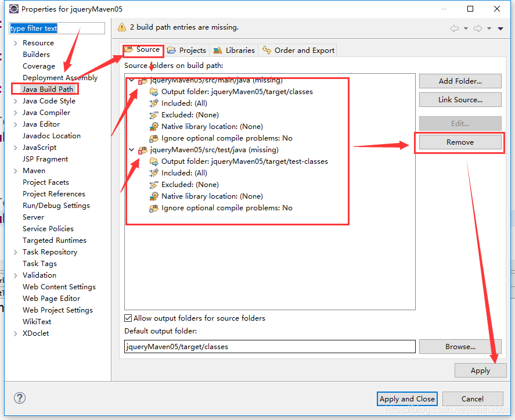Image resolution: width=515 pixels, height=420 pixels.
Task: Click the default output folder field
Action: (269, 347)
